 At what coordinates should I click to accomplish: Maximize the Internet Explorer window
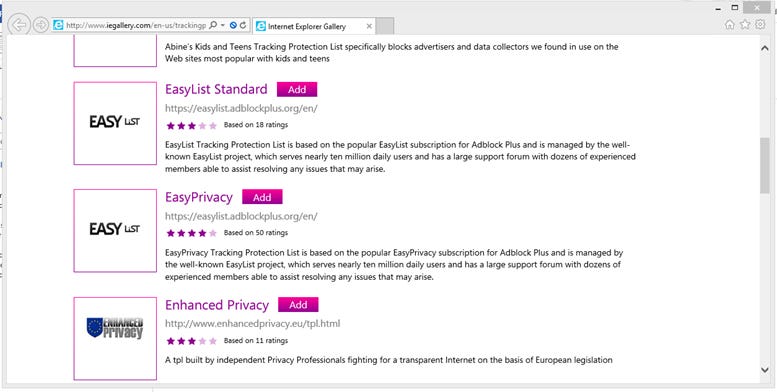point(735,8)
